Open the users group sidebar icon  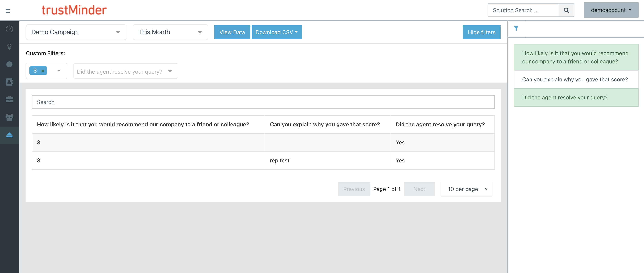coord(9,117)
